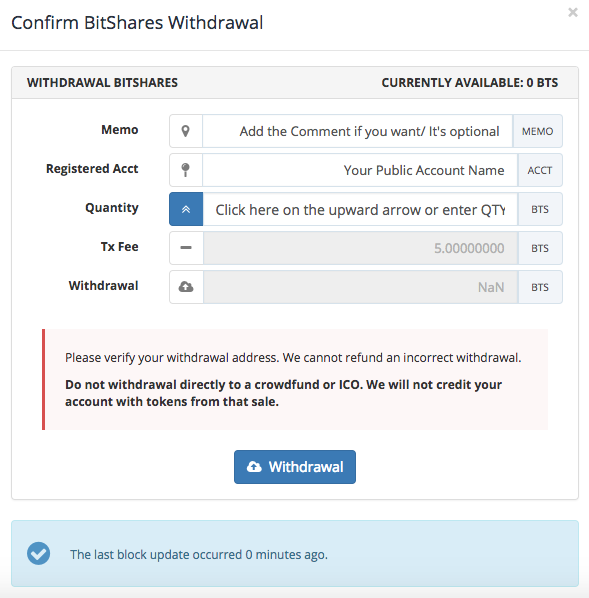This screenshot has width=589, height=598.
Task: Click the Quantity QTY input field
Action: tap(360, 209)
